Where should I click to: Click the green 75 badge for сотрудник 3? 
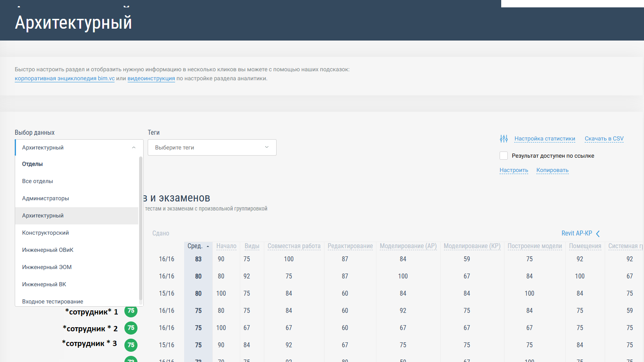[x=131, y=345]
